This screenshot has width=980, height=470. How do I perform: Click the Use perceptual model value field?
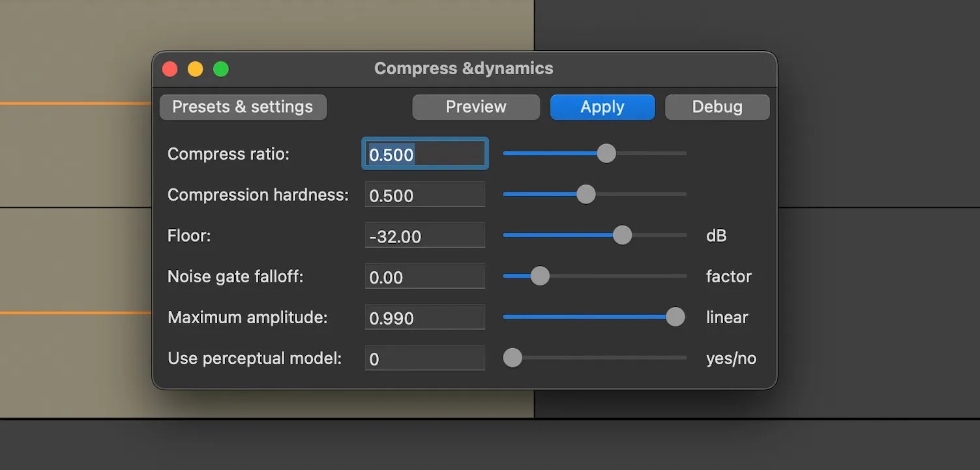tap(424, 357)
